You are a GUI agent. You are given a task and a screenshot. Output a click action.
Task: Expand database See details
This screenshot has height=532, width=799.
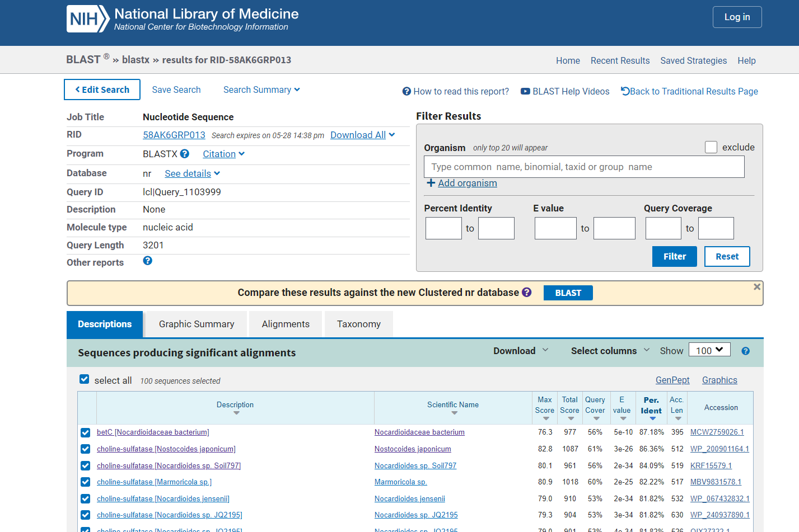[192, 173]
